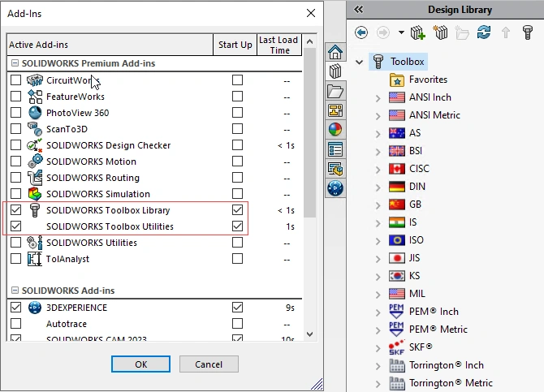Enable the Autotrace add-in checkbox
Viewport: 544px width, 392px height.
tap(15, 324)
